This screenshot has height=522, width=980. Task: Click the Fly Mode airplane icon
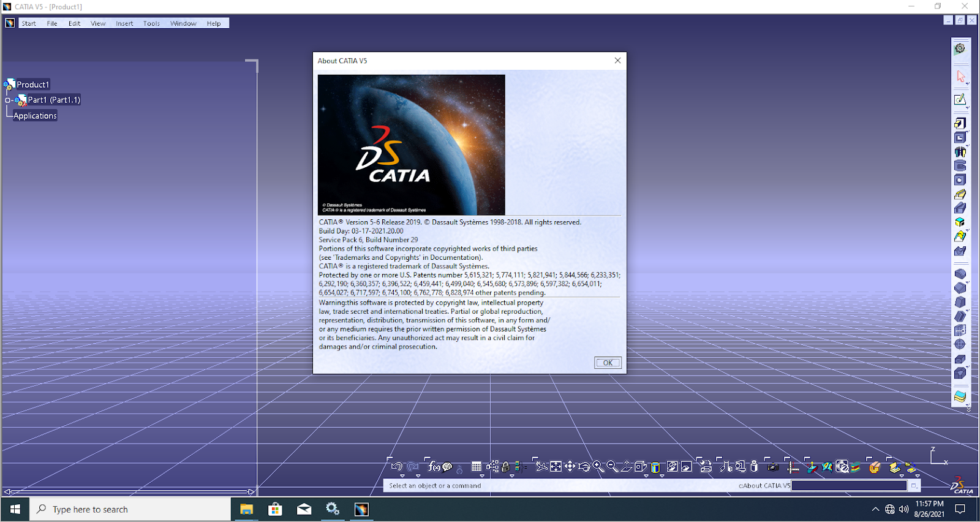pos(541,466)
